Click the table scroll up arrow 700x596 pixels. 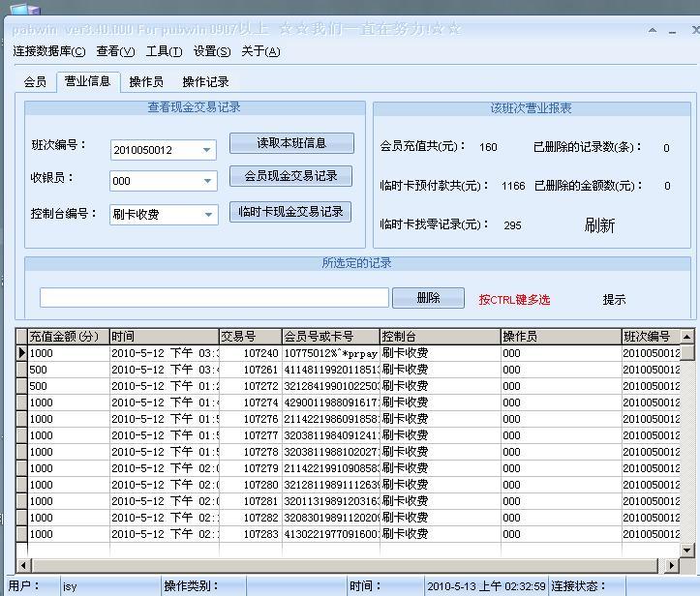687,337
